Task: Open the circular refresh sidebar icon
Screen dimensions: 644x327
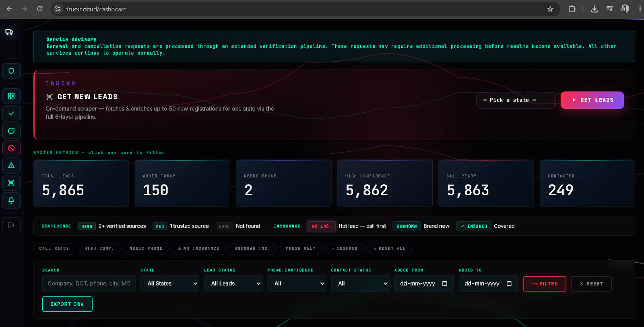Action: [x=11, y=131]
